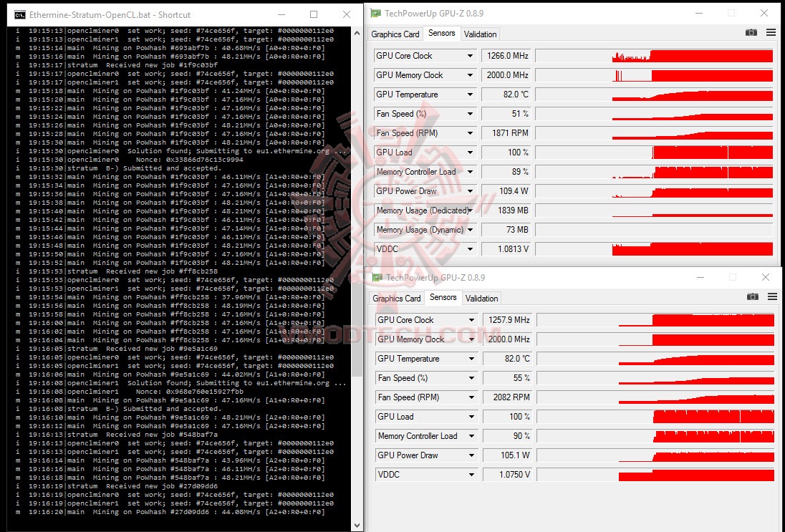Click the GPU Temperature graph in bottom GPU-Z window
This screenshot has width=785, height=532.
point(656,359)
